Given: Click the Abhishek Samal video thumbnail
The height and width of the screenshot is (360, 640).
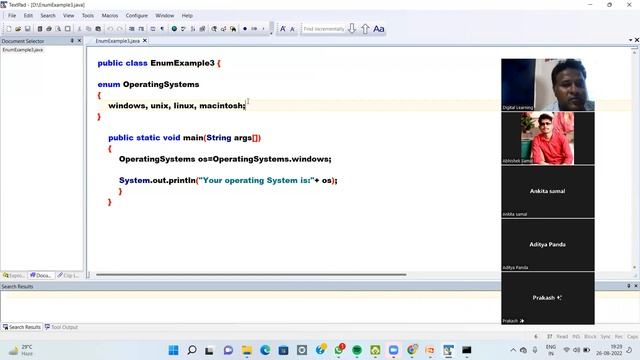Looking at the screenshot, I should 548,138.
